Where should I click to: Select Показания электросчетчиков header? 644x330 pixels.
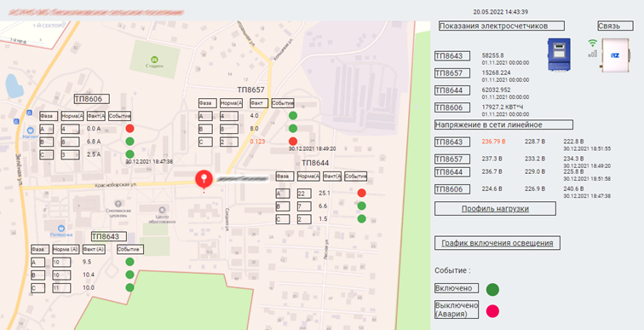point(502,26)
